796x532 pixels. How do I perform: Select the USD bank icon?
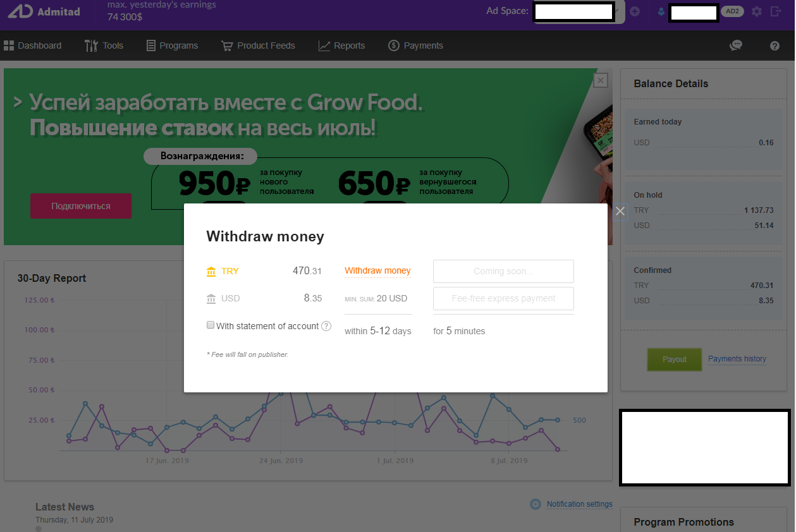click(x=211, y=299)
